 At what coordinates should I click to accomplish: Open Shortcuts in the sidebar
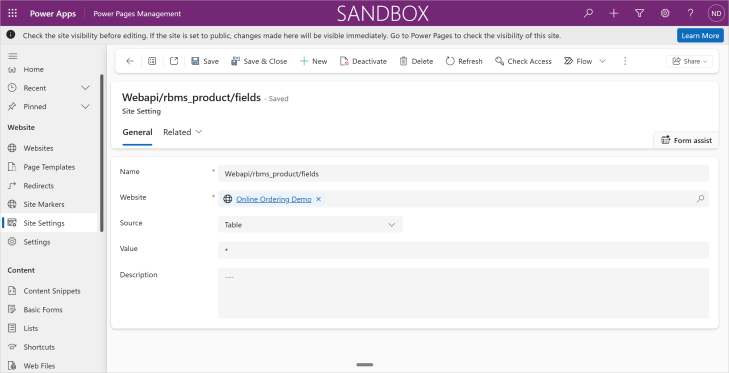(x=39, y=347)
